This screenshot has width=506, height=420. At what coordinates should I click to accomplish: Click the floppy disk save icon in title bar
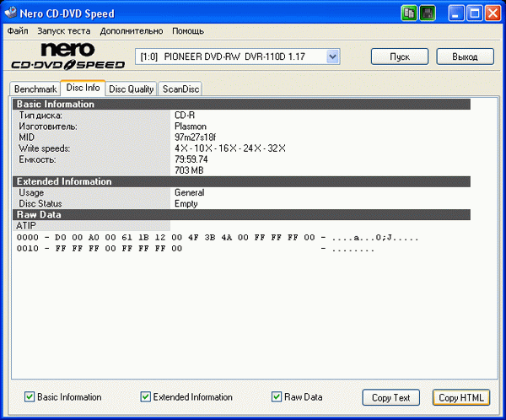[x=428, y=13]
